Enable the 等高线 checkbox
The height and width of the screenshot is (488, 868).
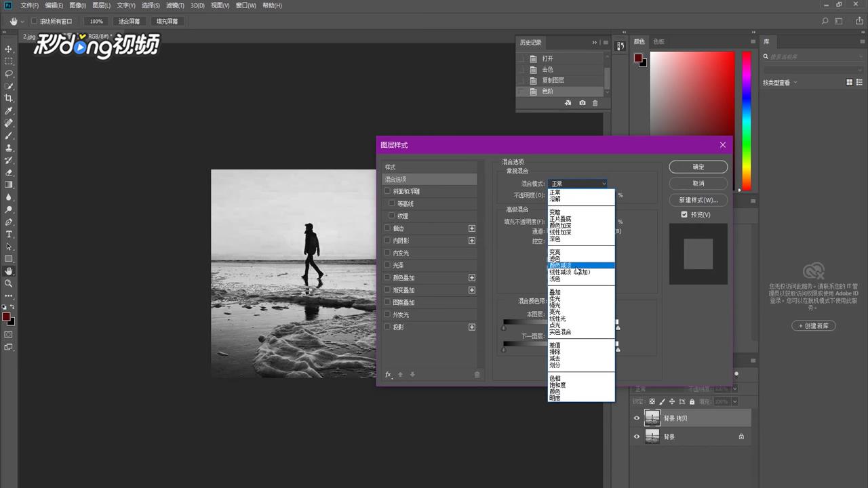pyautogui.click(x=391, y=203)
